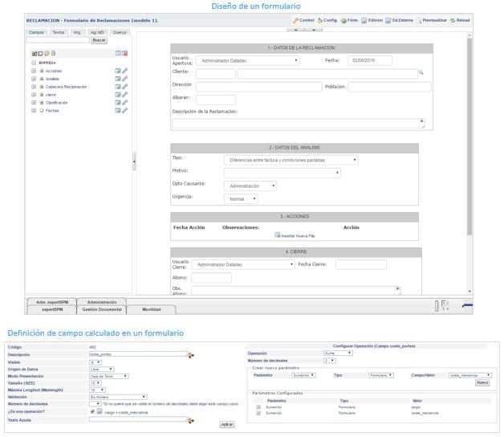
Task: Open the Urgencia dropdown
Action: [x=241, y=199]
